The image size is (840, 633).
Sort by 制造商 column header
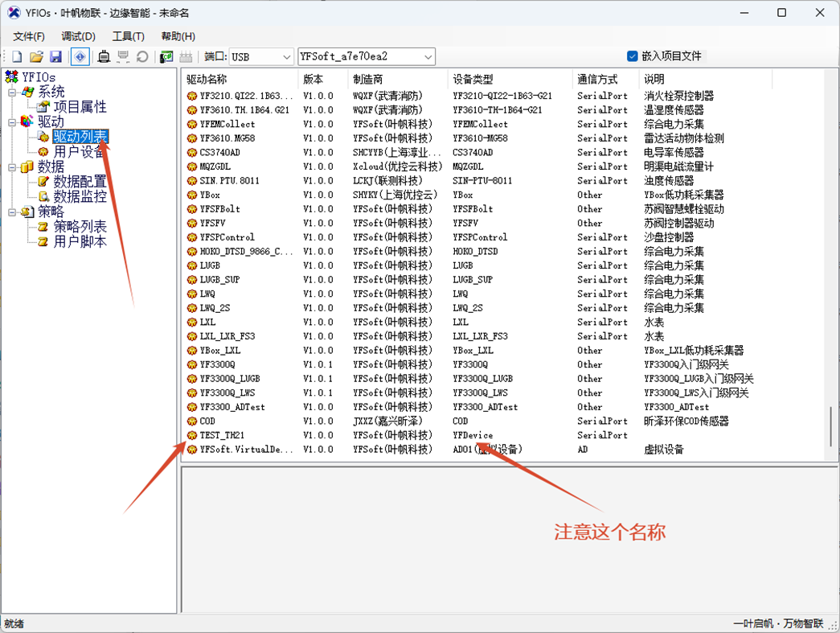(x=398, y=80)
